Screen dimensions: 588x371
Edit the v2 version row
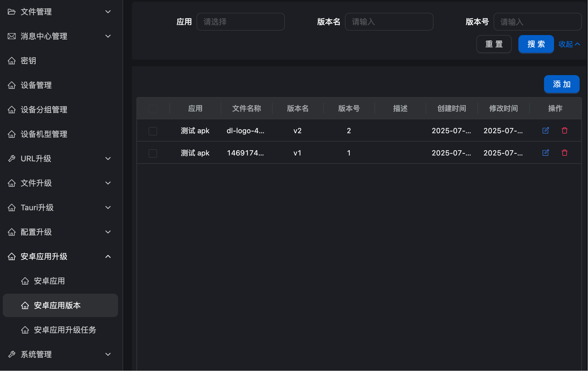[x=546, y=130]
